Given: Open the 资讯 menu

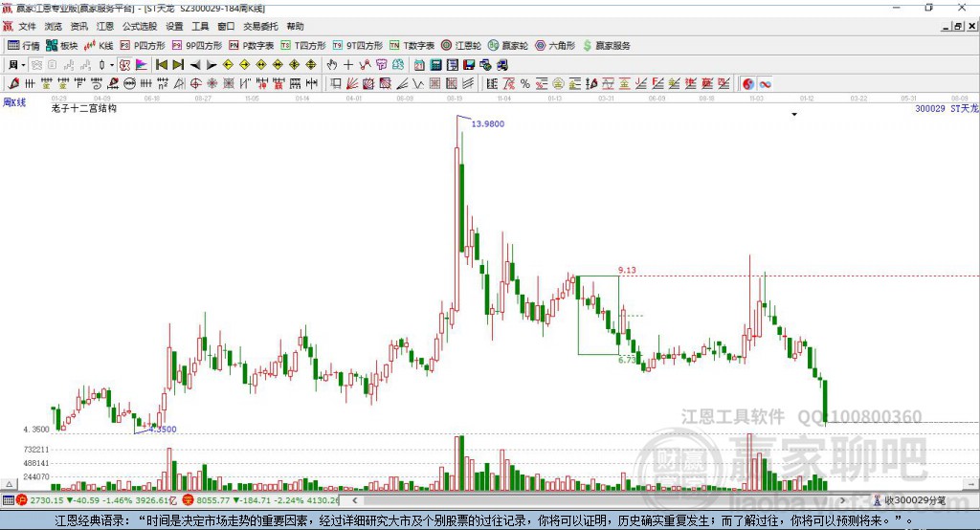Looking at the screenshot, I should (x=78, y=26).
